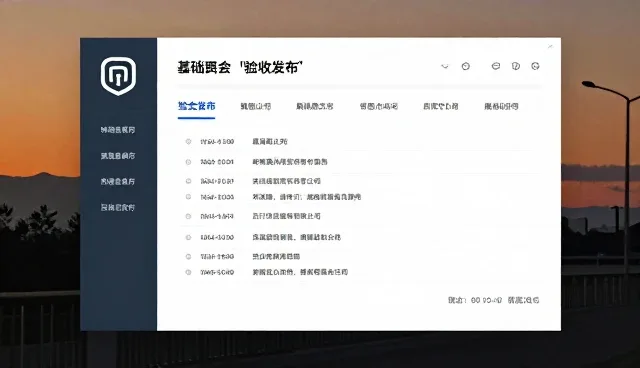The image size is (640, 368).
Task: Select the radio button of the fifth list row
Action: pyautogui.click(x=188, y=216)
